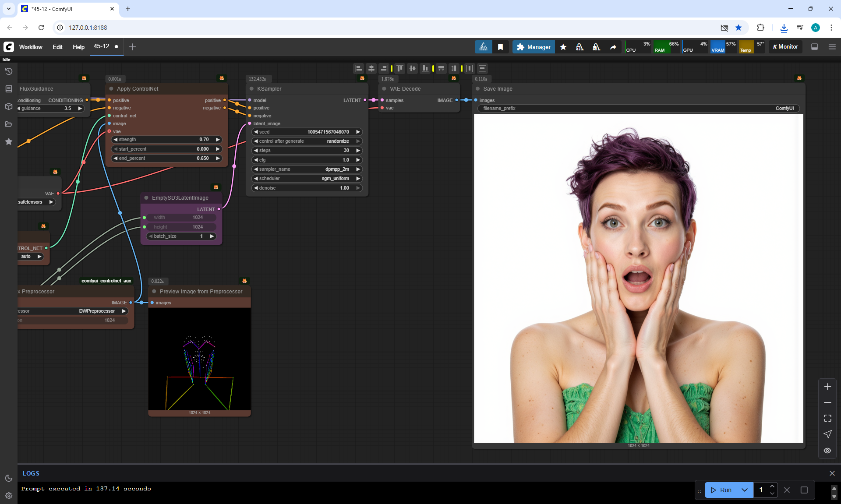Toggle link visibility eye icon
Image resolution: width=841 pixels, height=504 pixels.
(827, 451)
